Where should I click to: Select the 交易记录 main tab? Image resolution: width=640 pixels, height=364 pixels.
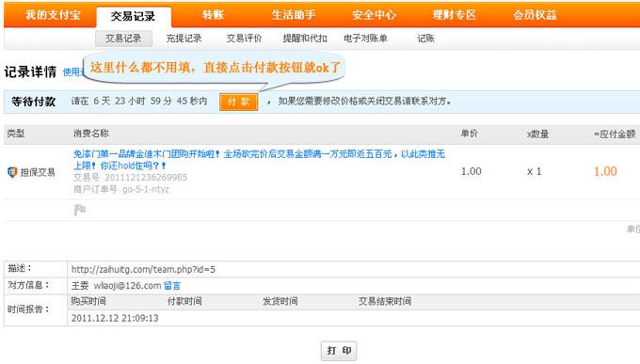tap(133, 16)
